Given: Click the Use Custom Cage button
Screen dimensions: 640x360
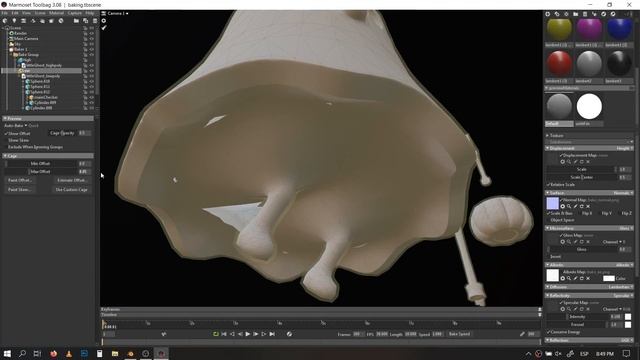Looking at the screenshot, I should tap(71, 189).
